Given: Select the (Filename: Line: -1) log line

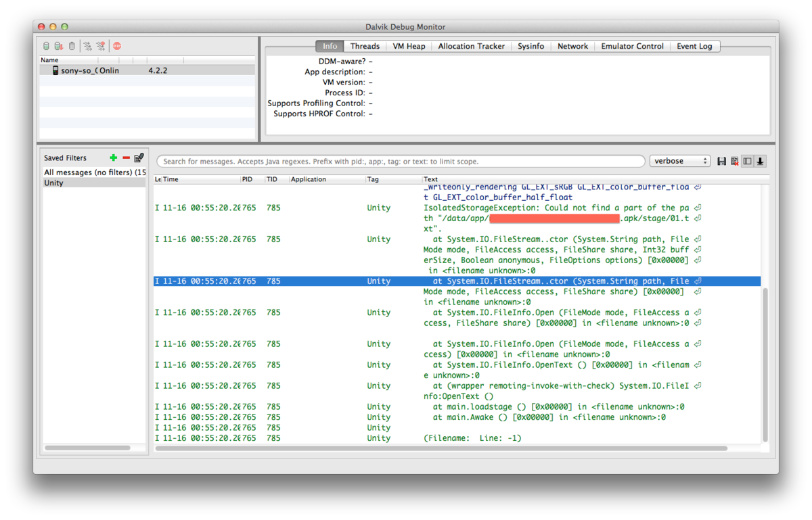Looking at the screenshot, I should click(457, 438).
